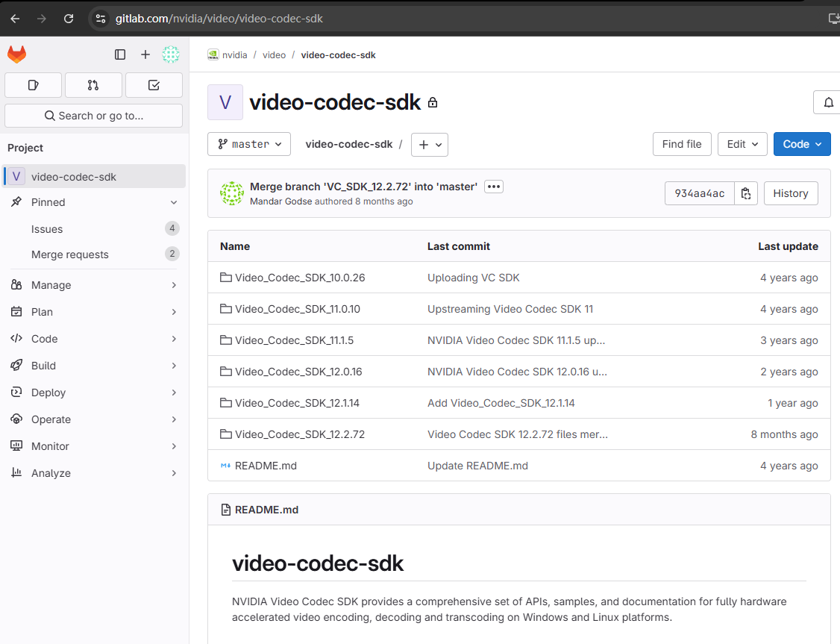Click the GitLab fox logo

[x=16, y=54]
